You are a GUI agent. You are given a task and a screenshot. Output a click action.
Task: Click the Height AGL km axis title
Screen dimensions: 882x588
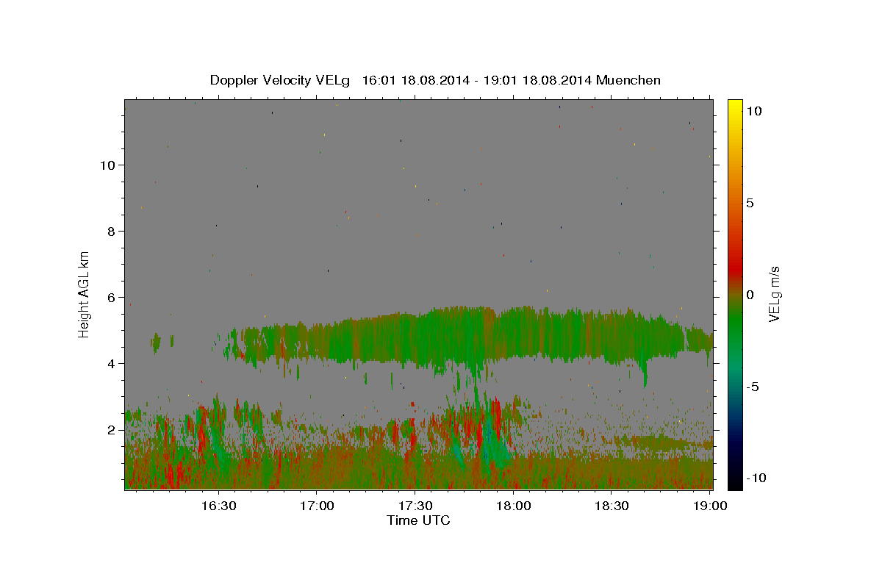pos(85,294)
